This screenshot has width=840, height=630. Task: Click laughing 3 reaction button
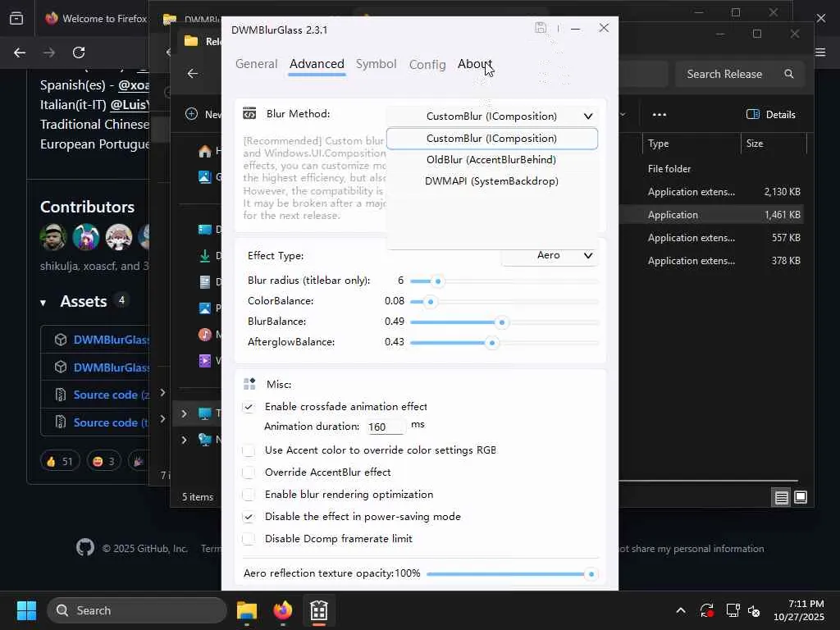(104, 461)
